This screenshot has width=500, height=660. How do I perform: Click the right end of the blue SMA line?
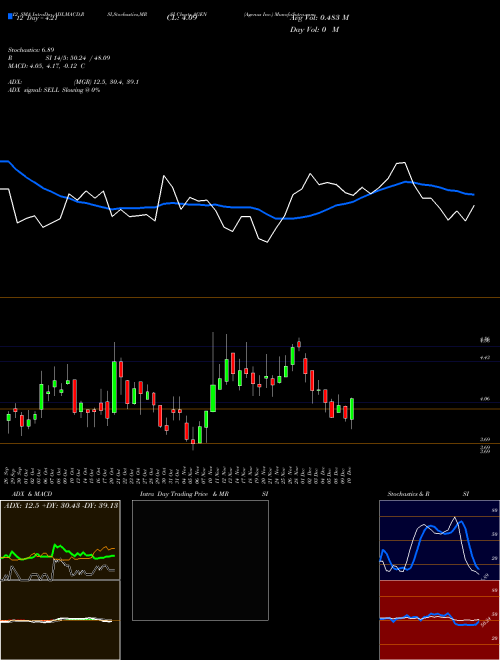(473, 194)
